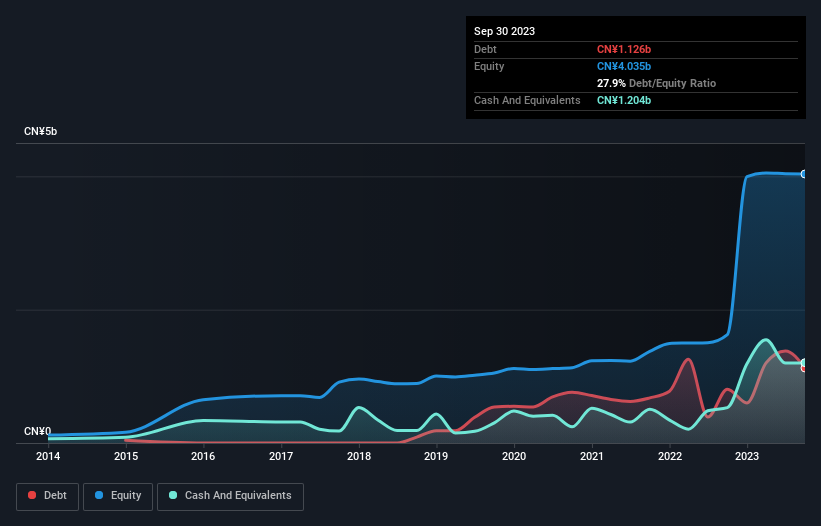Click the 2019 x-axis label
This screenshot has height=526, width=821.
[436, 456]
